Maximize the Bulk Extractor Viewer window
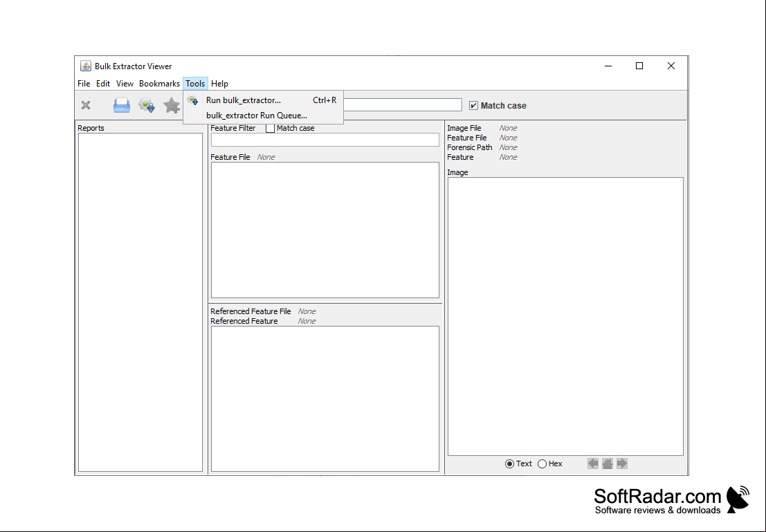 639,66
